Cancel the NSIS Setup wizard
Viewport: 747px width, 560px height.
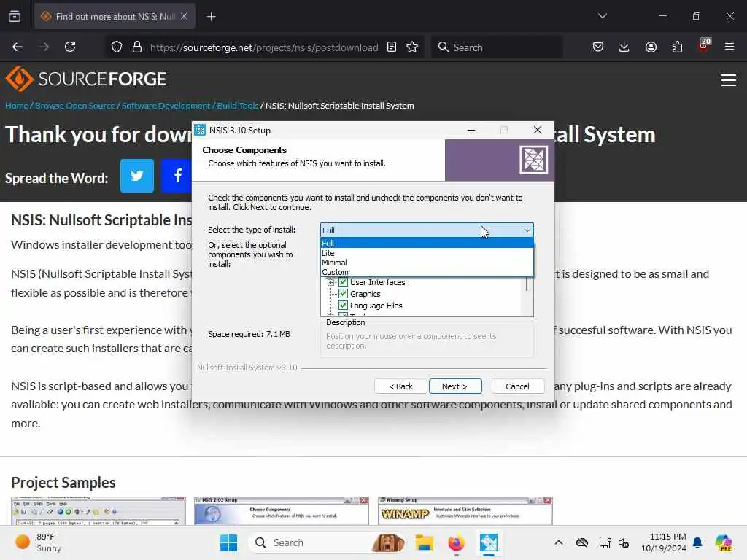point(517,386)
